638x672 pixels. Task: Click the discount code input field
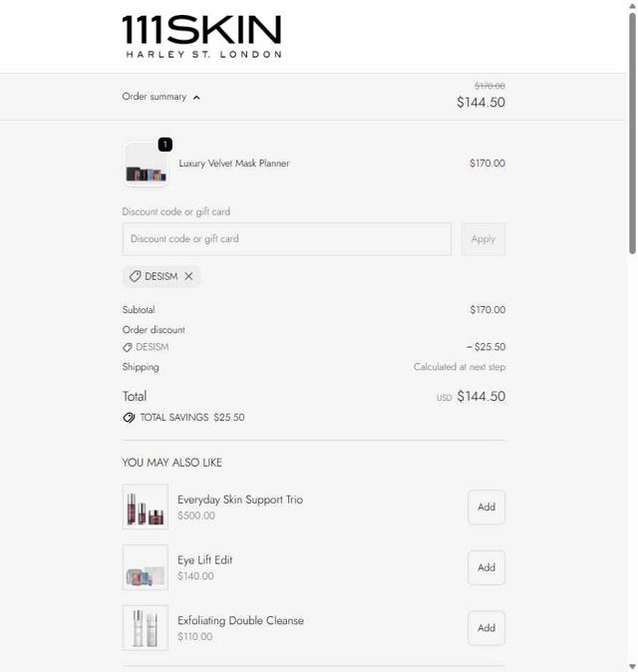287,239
